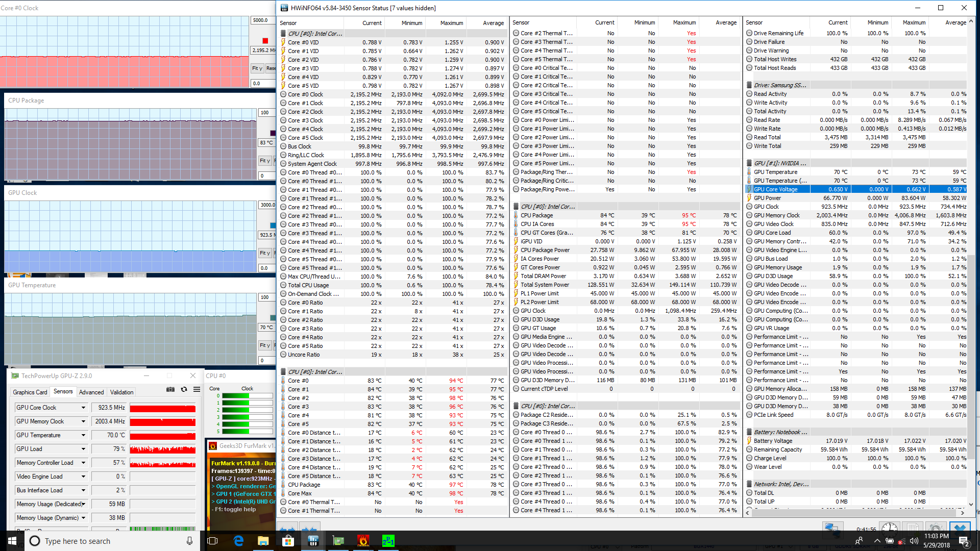Click red color swatch on Core #0 Clock graph
The height and width of the screenshot is (551, 980).
[x=265, y=41]
